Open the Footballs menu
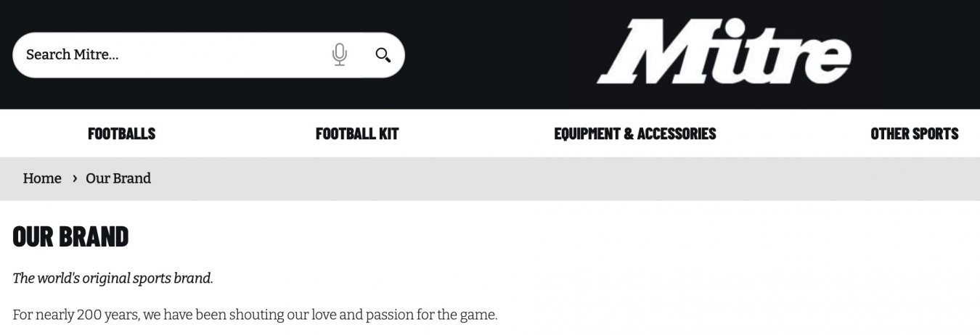Viewport: 980px width, 335px height. [x=121, y=133]
